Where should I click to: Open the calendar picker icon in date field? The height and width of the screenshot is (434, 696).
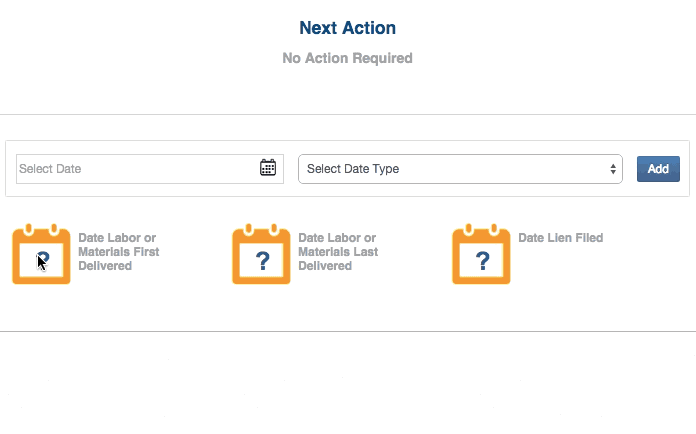pos(268,168)
